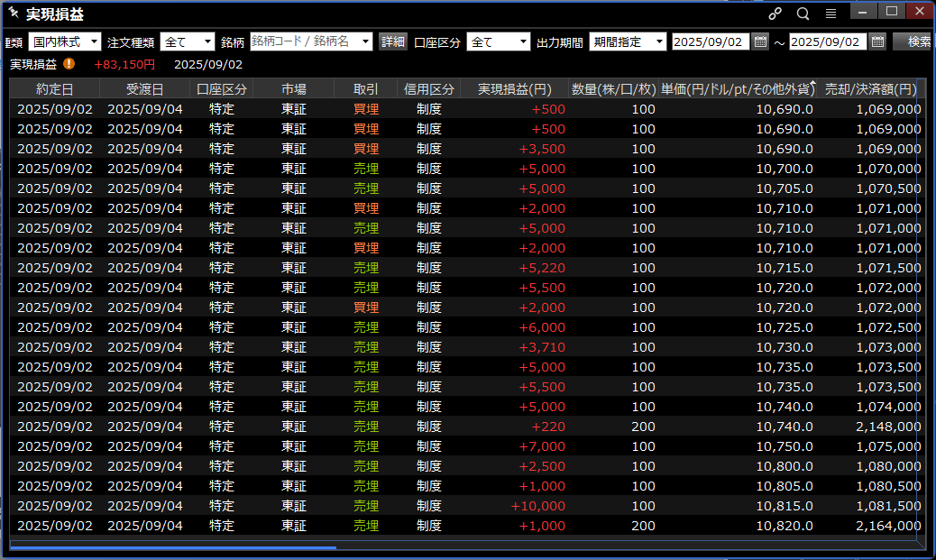Click the pin icon beside 実現損益 title

click(x=14, y=13)
